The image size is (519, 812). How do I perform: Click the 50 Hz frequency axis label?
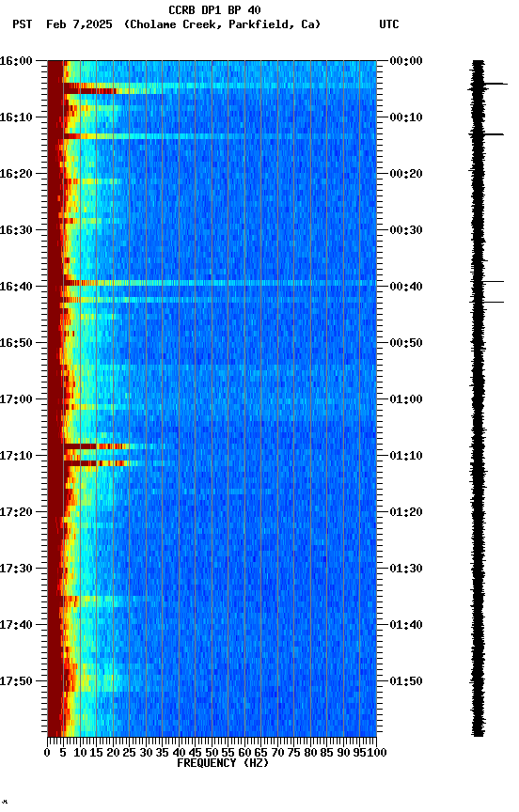pos(212,753)
